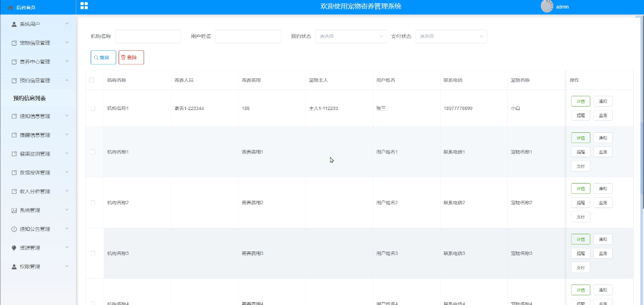Focus the 用户姓名 search input
The image size is (644, 305).
pyautogui.click(x=248, y=36)
